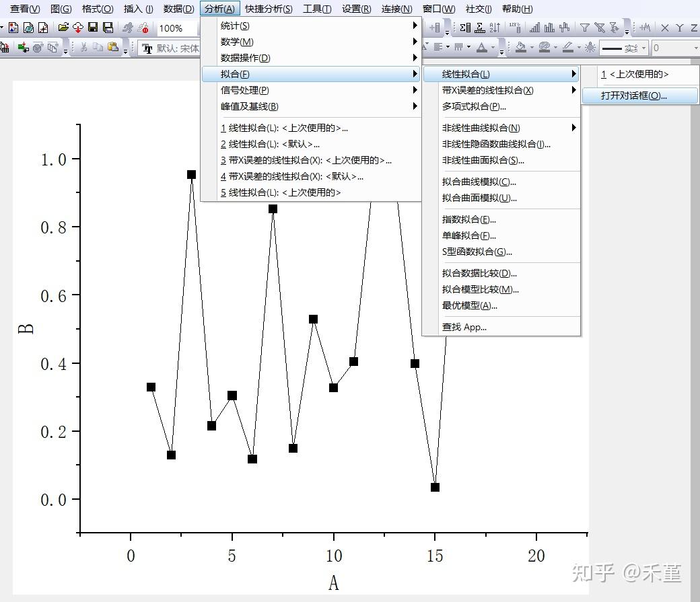Click the font color A swatch
This screenshot has height=602, width=700.
(482, 47)
